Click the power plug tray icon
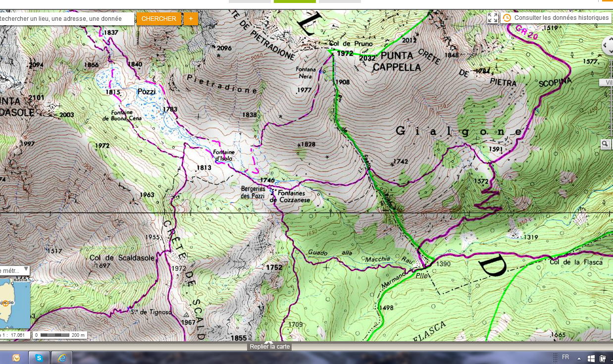 coord(603,358)
